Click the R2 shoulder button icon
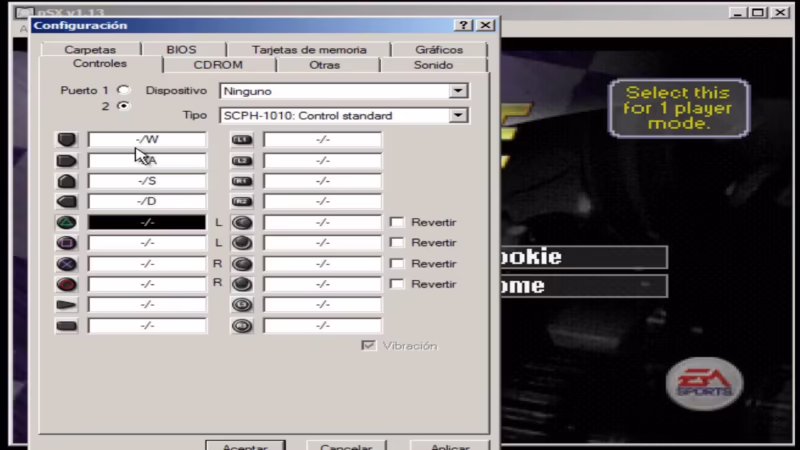 point(242,201)
